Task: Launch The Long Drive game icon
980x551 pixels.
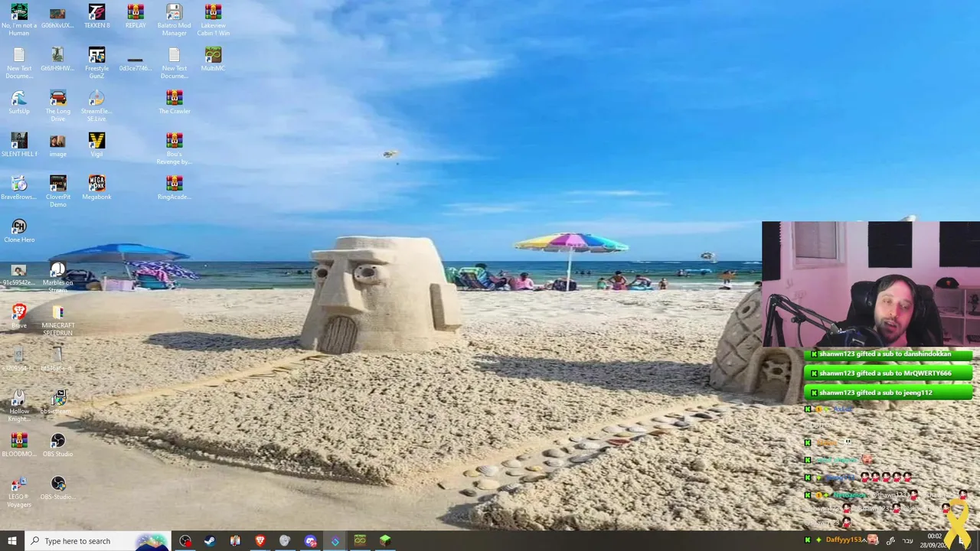Action: click(57, 106)
